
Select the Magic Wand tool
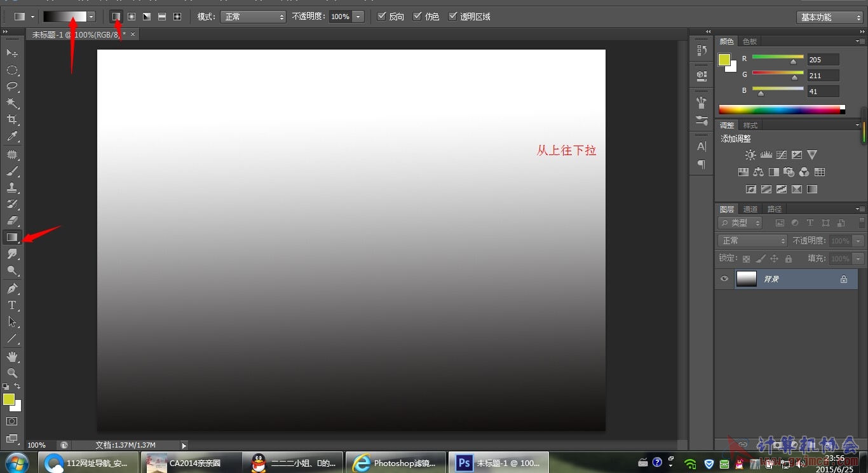coord(11,103)
